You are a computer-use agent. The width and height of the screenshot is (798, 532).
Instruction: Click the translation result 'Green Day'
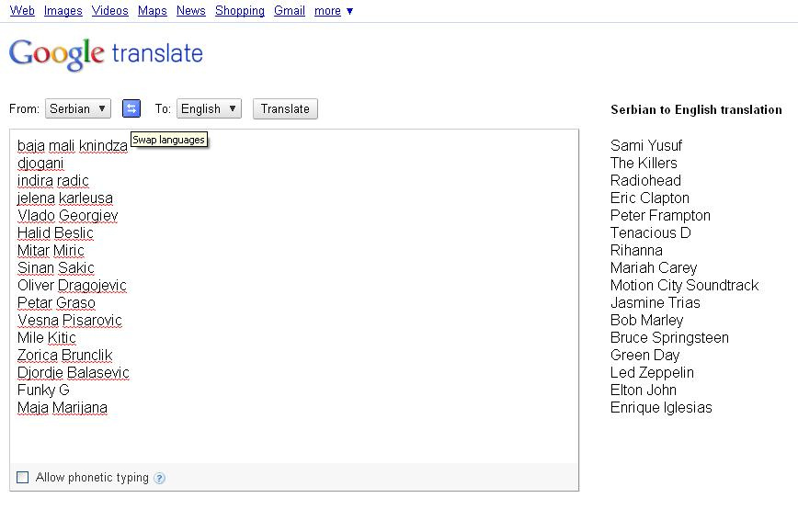click(644, 355)
